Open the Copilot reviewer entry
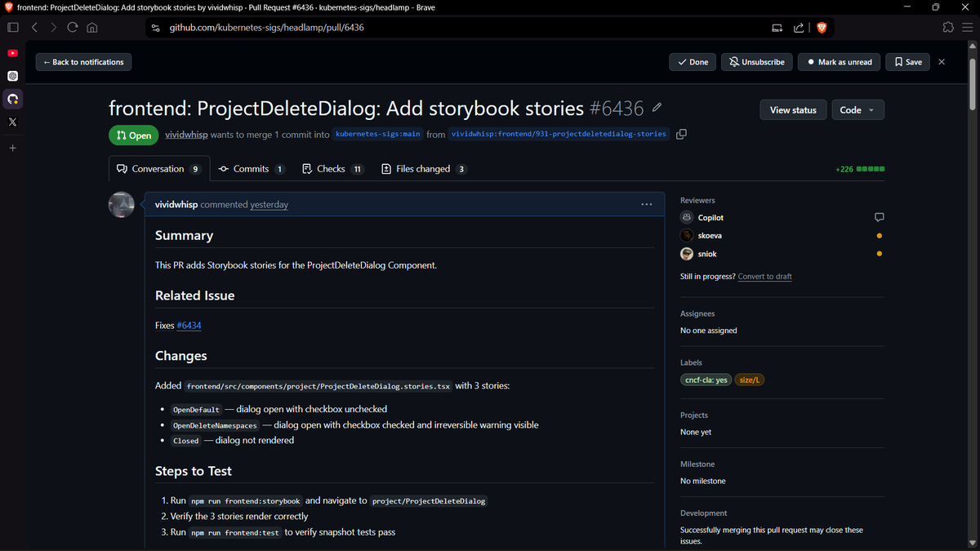Image resolution: width=980 pixels, height=551 pixels. click(x=710, y=218)
